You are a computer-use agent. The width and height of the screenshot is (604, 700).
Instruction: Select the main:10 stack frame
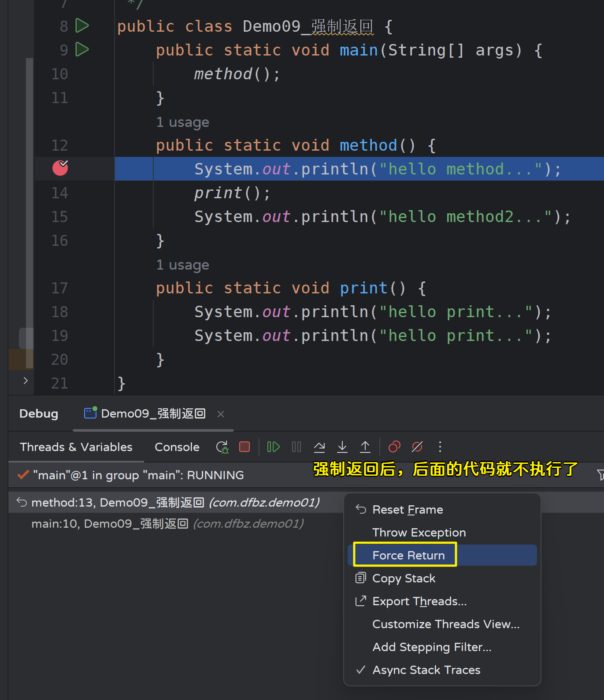[x=167, y=524]
